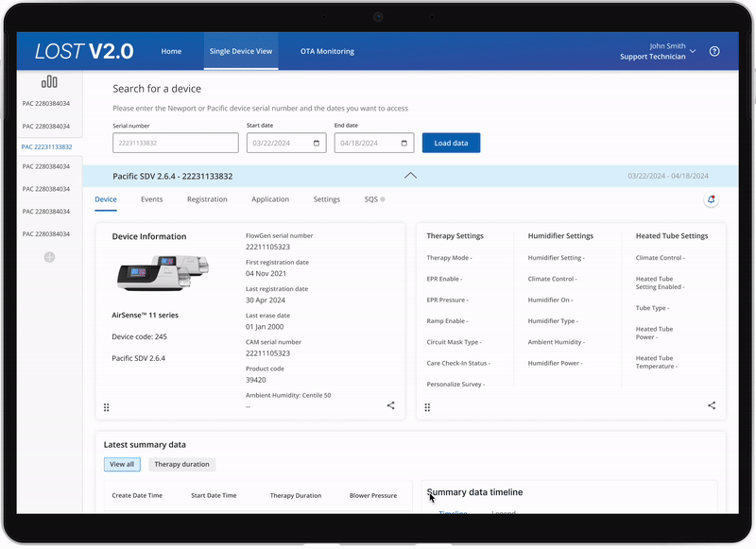Viewport: 756px width, 549px height.
Task: Share the Therapy Settings card
Action: coord(712,405)
